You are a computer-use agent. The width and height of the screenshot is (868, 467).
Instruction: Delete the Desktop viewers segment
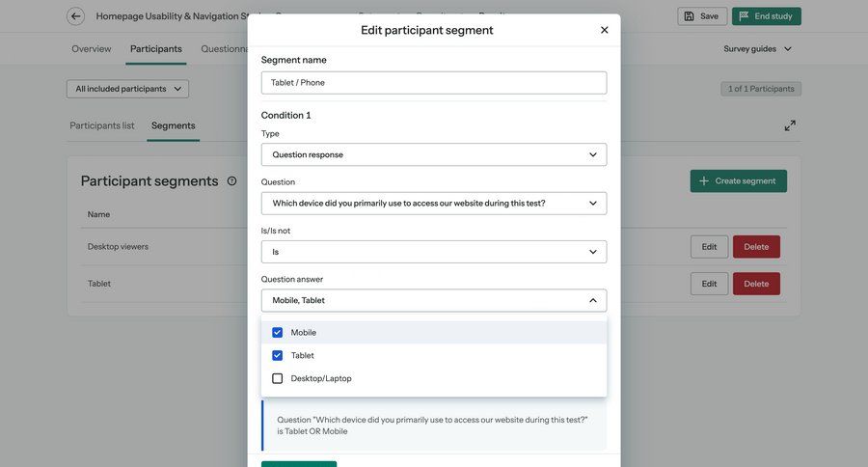(x=756, y=247)
